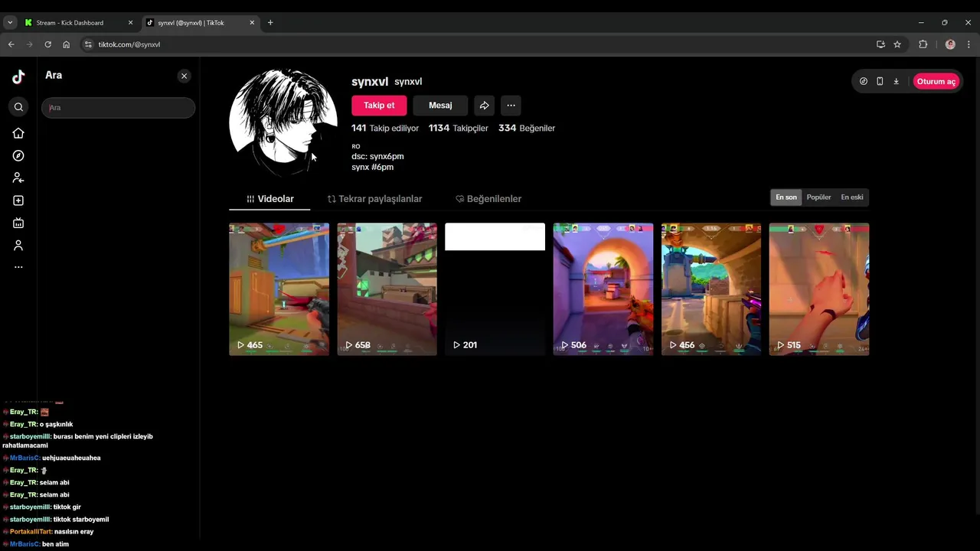Open the 141 Takip ediliyor list
980x551 pixels.
pos(385,128)
